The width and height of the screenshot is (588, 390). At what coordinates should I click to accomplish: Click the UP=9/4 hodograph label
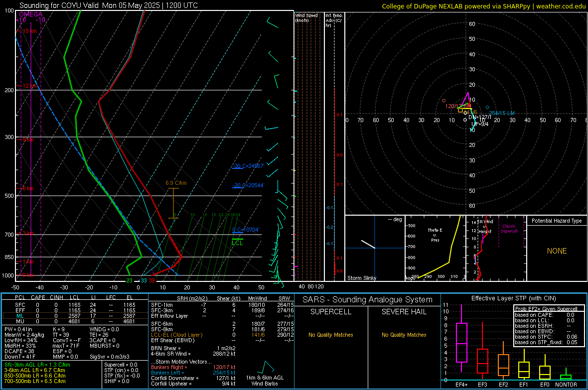(480, 124)
